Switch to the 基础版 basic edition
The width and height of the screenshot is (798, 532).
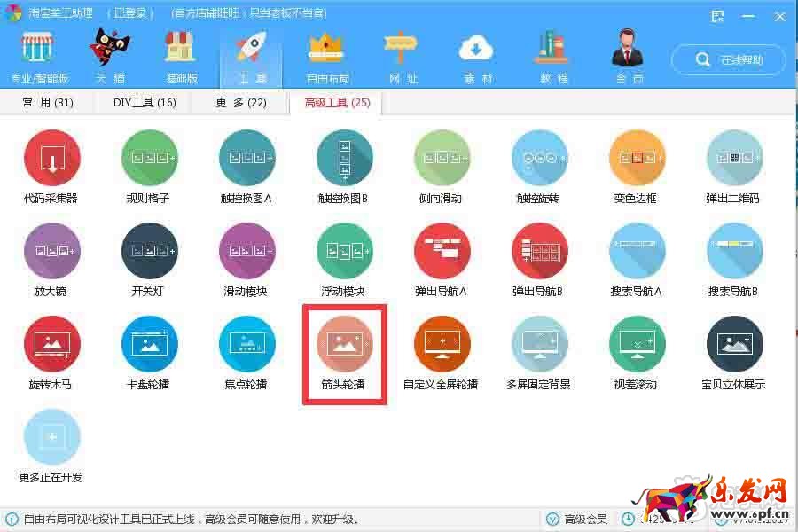[x=181, y=57]
